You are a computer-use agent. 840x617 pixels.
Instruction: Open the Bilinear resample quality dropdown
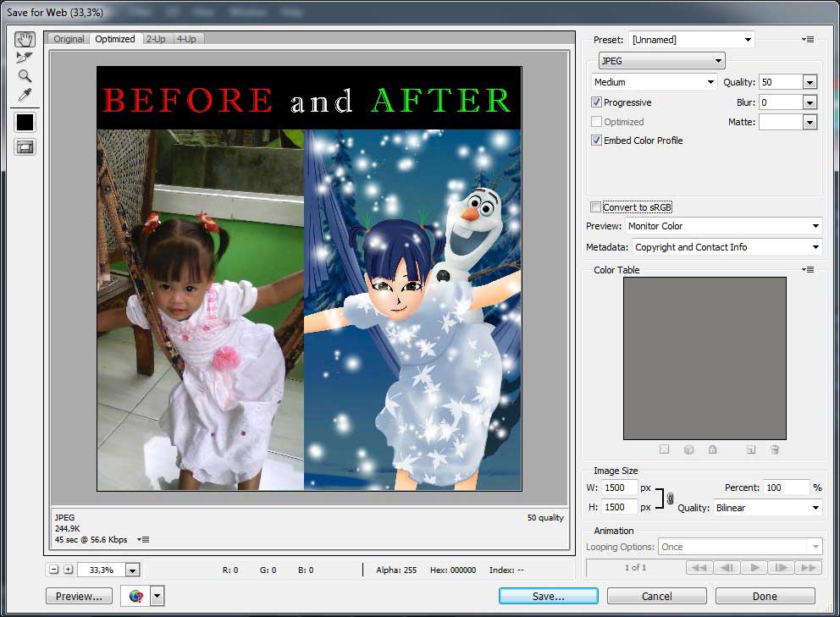click(x=767, y=507)
